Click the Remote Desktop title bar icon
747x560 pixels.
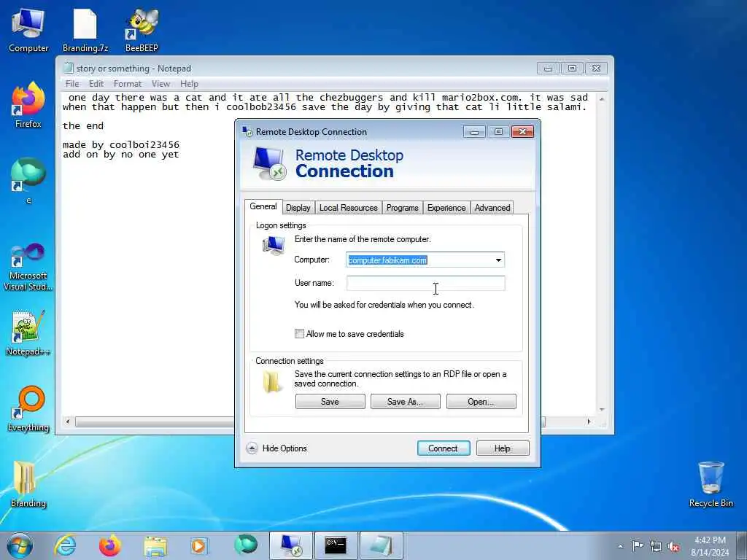coord(247,131)
